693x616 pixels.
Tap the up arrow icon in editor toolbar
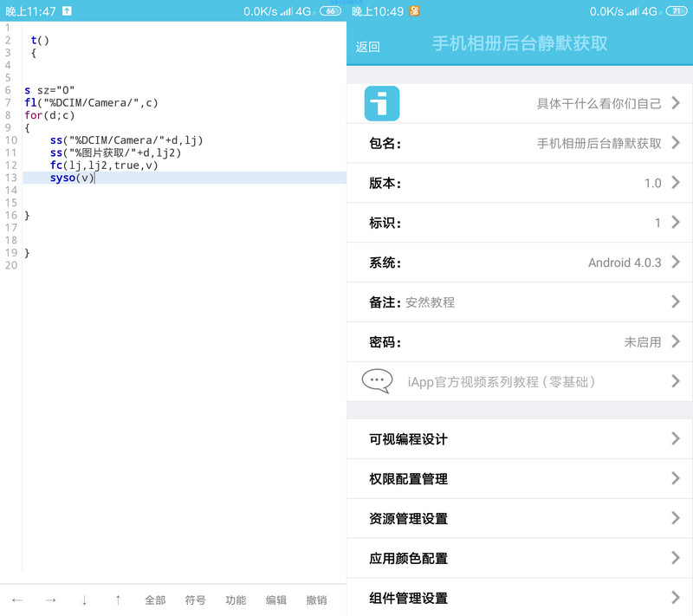point(117,599)
